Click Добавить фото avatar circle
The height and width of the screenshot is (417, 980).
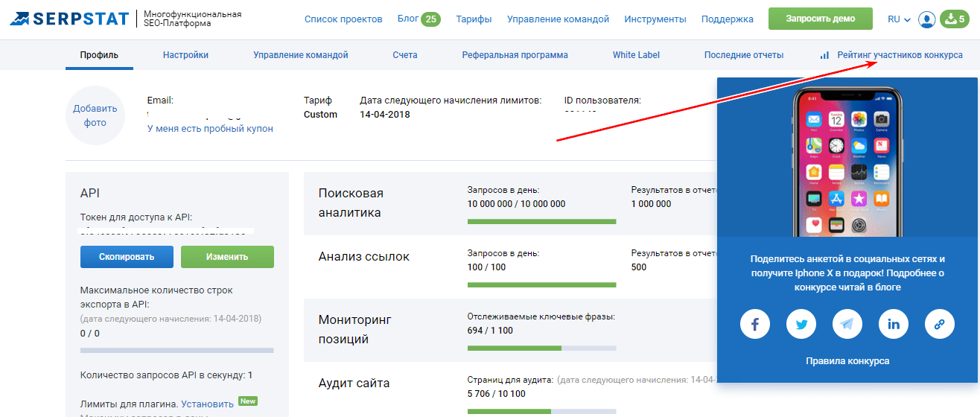tap(95, 115)
